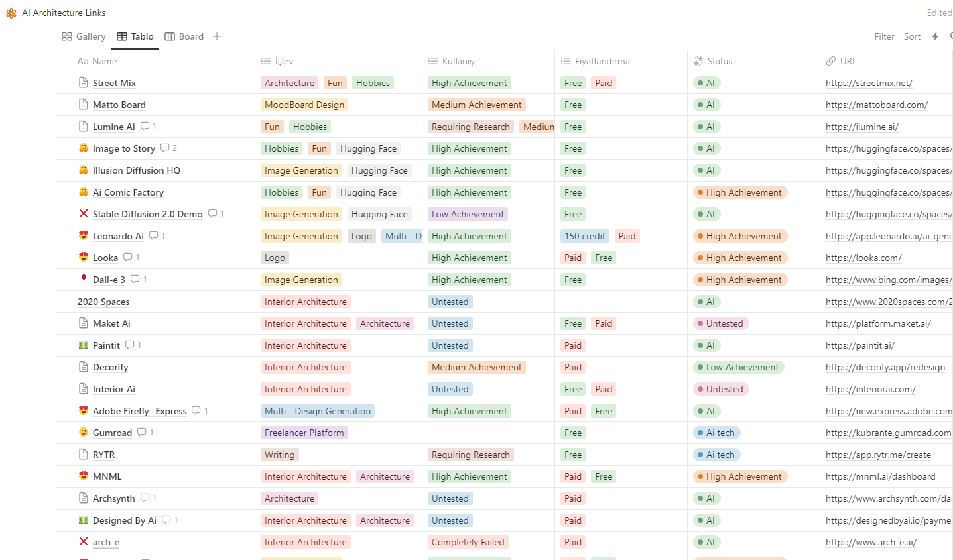Click the Freelancer Platform tag on Gumroad row
Viewport: 953px width, 560px height.
(304, 433)
